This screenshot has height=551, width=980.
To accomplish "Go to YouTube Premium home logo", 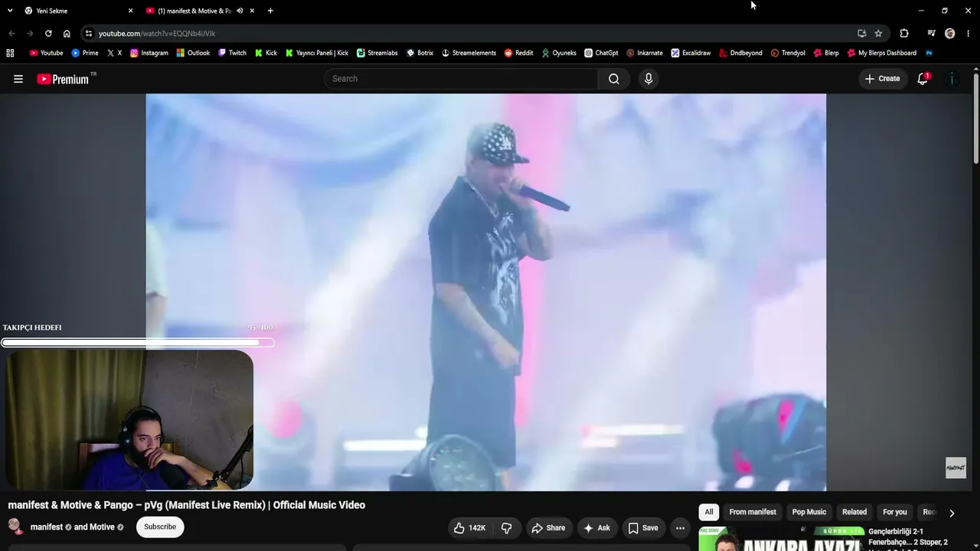I will coord(63,79).
